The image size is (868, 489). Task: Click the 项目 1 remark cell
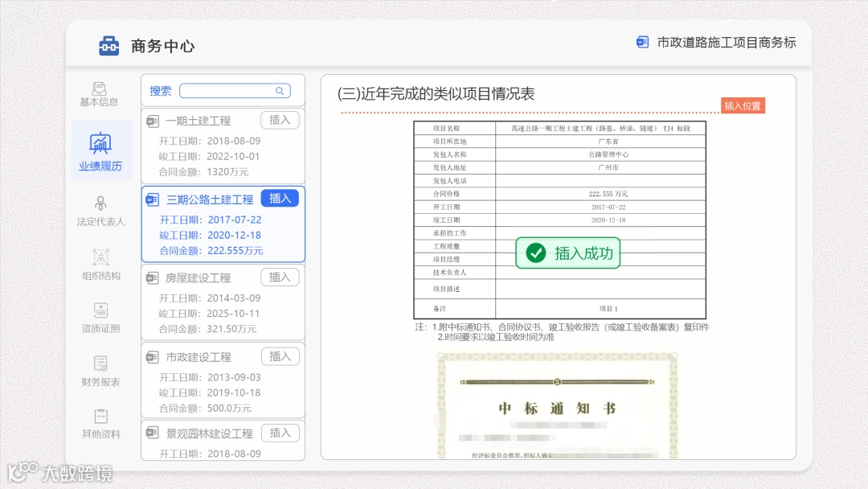[x=600, y=309]
